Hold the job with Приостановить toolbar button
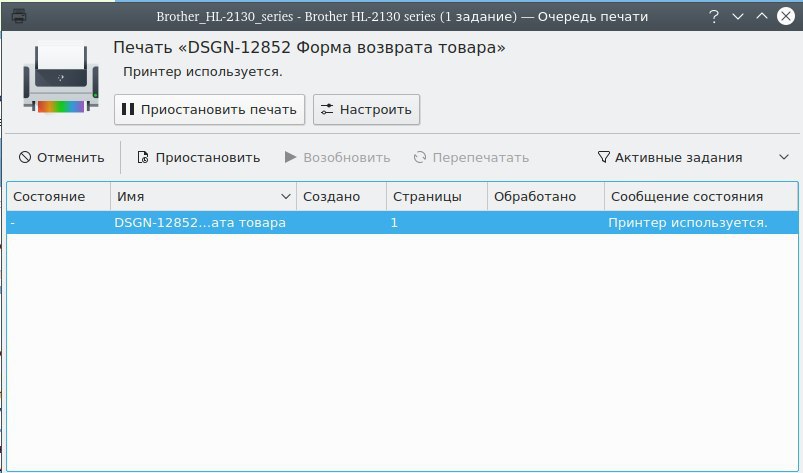The image size is (803, 473). [x=199, y=158]
